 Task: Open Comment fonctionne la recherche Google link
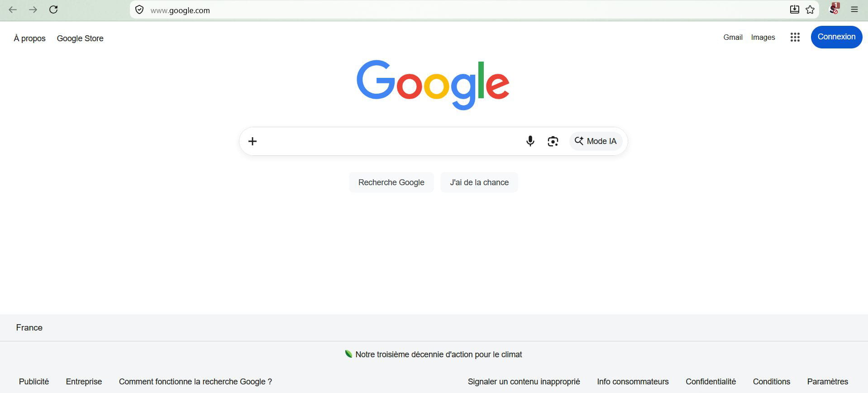(x=196, y=382)
